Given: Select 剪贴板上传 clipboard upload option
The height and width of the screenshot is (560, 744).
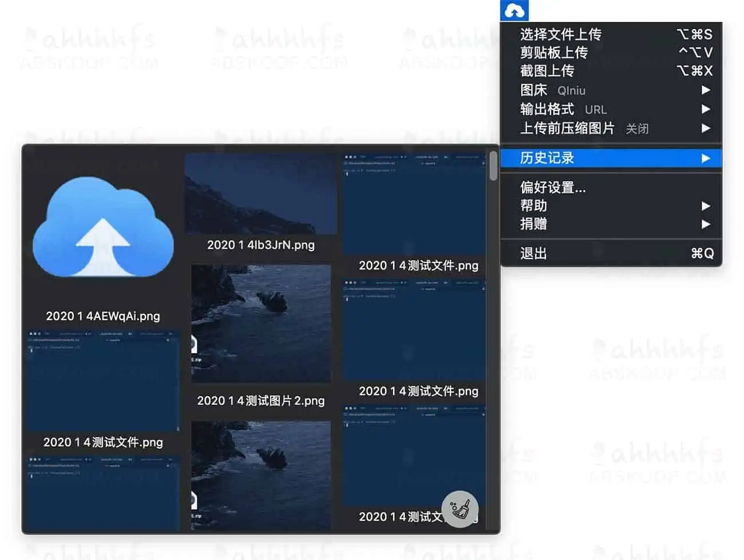Looking at the screenshot, I should [552, 52].
